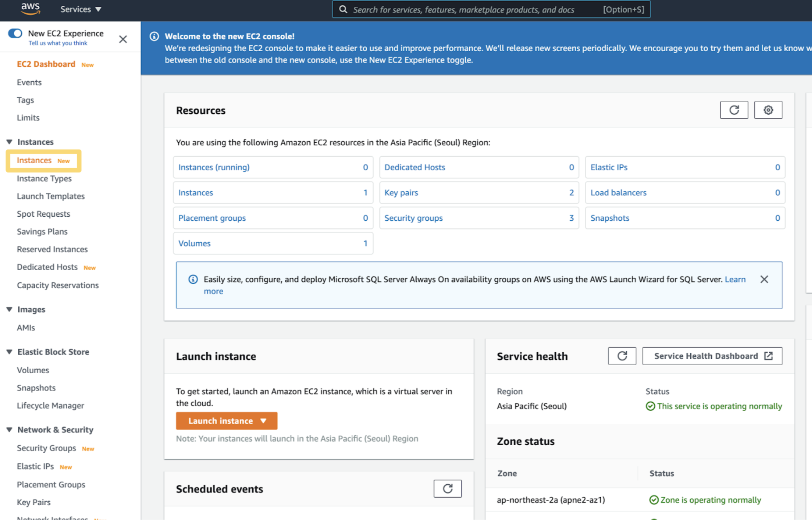Image resolution: width=812 pixels, height=520 pixels.
Task: Click 'Learn more' in SQL Server notice
Action: [735, 280]
